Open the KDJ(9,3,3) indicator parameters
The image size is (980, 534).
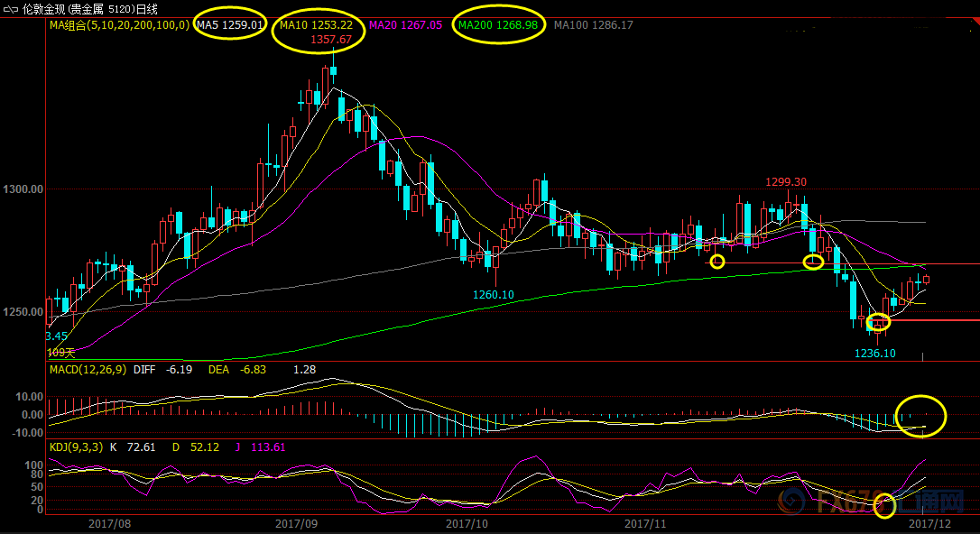click(76, 447)
